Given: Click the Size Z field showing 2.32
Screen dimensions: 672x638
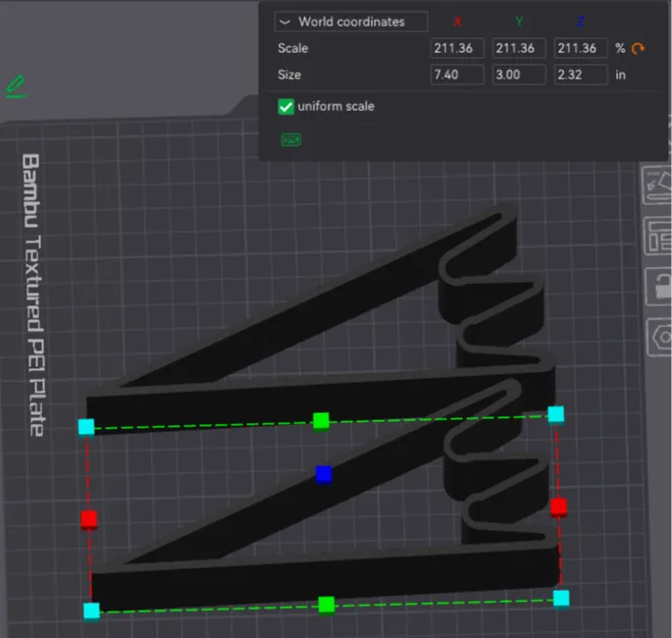Looking at the screenshot, I should click(x=581, y=75).
